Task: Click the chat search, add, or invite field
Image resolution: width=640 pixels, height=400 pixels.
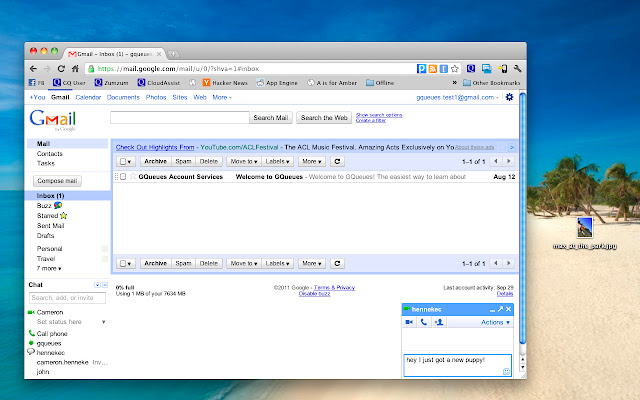Action: coord(63,298)
